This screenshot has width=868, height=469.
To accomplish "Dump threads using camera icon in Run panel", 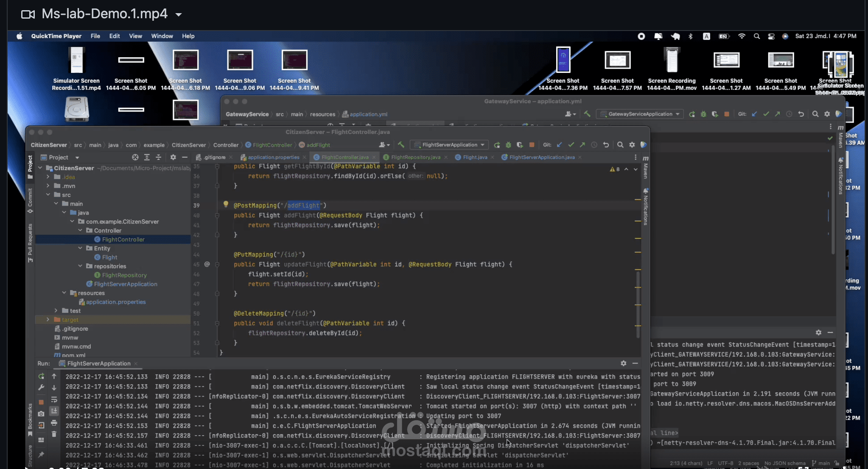I will tap(41, 414).
